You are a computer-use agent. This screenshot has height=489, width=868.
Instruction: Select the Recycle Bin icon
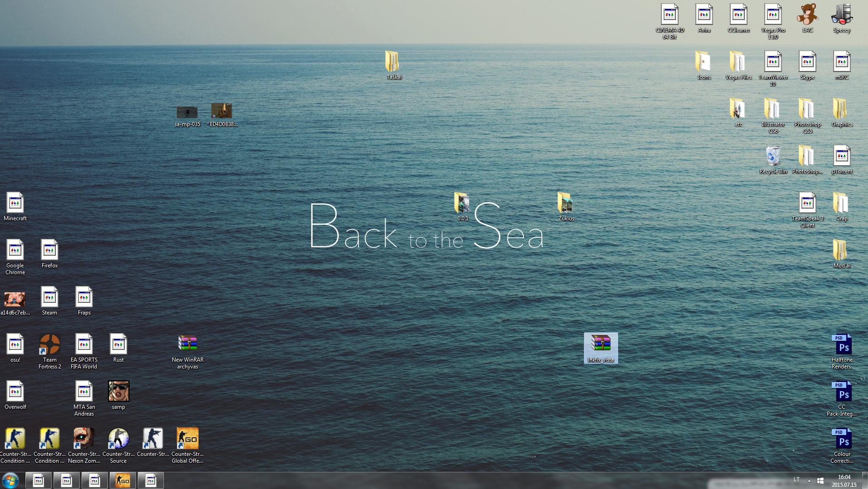[x=773, y=160]
